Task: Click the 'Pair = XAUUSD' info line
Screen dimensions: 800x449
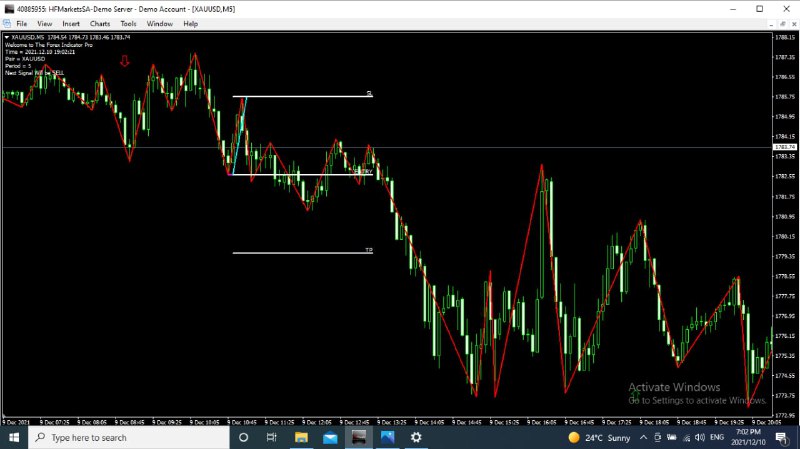Action: coord(25,59)
